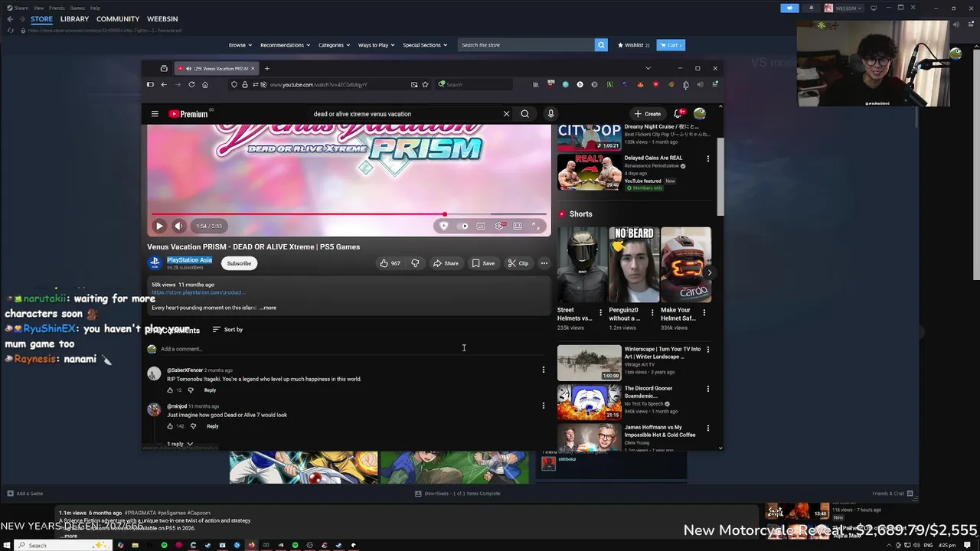Open Steam STORE tab
The width and height of the screenshot is (980, 551).
[x=41, y=19]
